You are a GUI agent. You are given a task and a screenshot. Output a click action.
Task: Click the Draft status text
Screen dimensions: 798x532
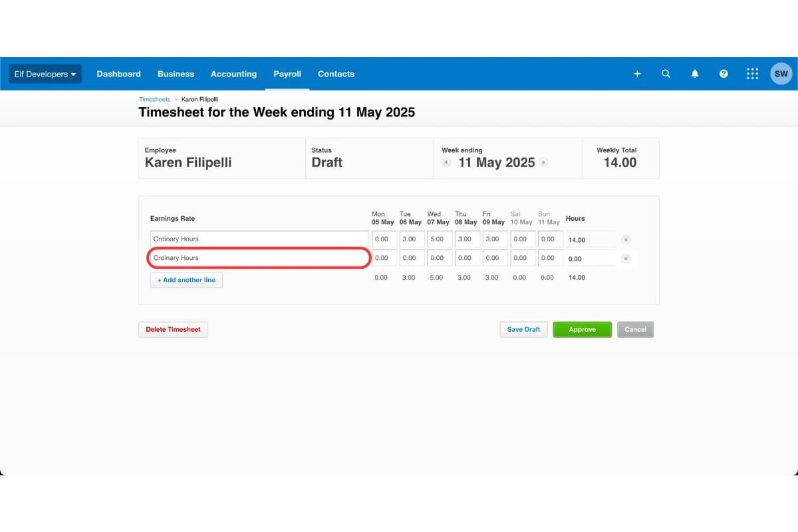click(x=327, y=162)
